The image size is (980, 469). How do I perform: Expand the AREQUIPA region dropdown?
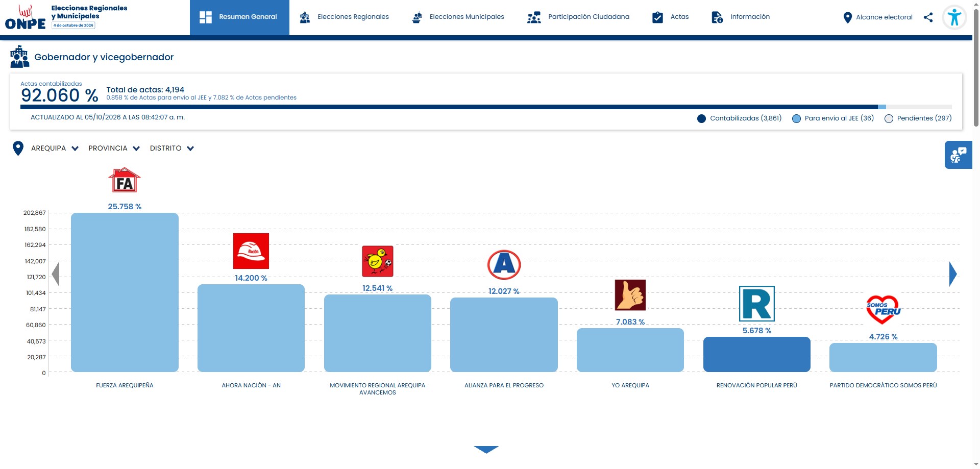[x=55, y=149]
